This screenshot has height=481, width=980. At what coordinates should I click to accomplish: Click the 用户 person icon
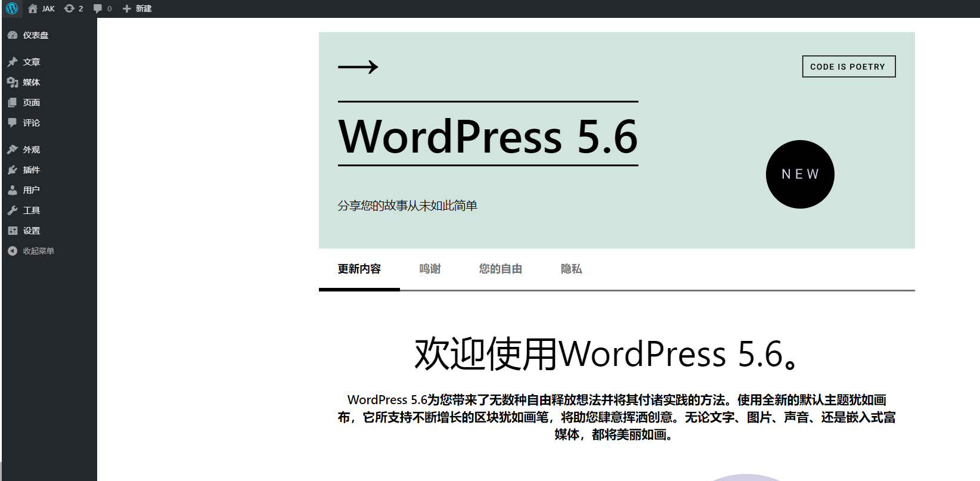[13, 190]
